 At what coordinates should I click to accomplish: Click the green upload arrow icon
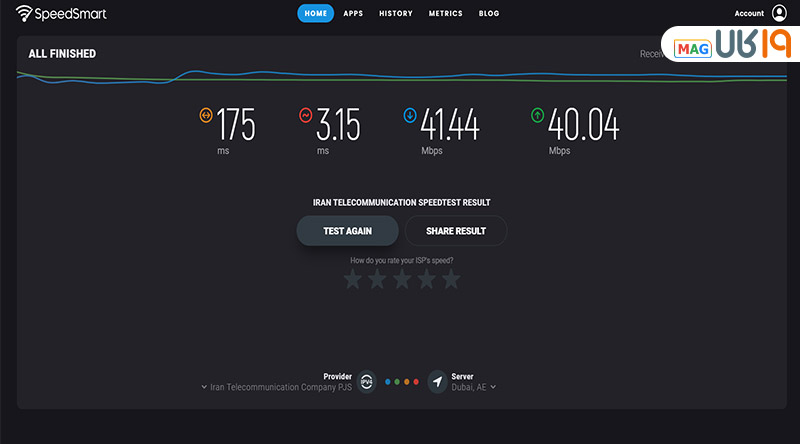[x=538, y=116]
